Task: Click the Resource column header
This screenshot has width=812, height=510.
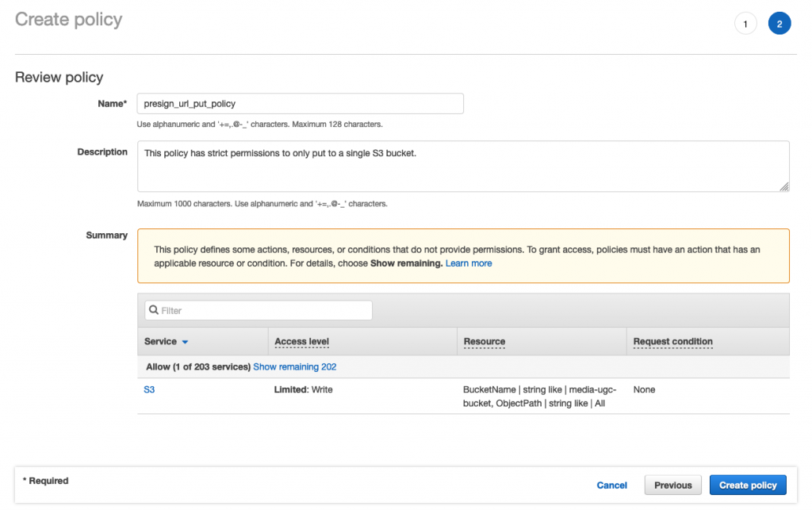Action: 484,342
